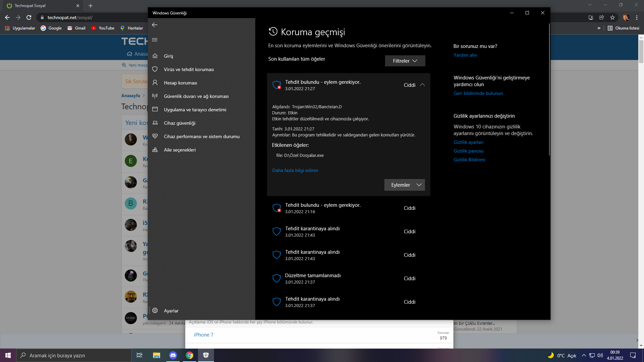Click the Yardım alın link
This screenshot has height=362, width=644.
[465, 55]
